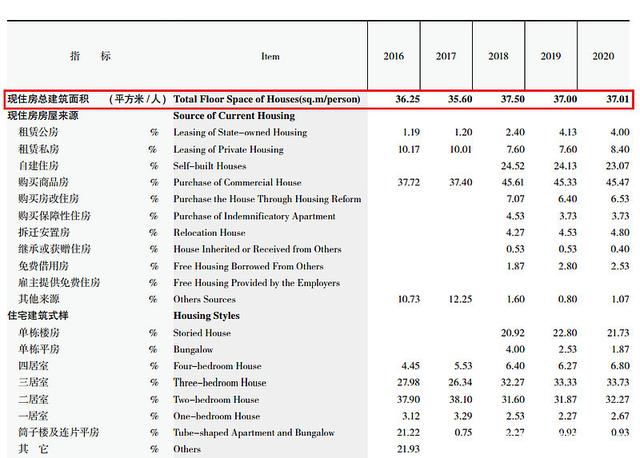
Task: Click the 2016 column header
Action: click(394, 57)
